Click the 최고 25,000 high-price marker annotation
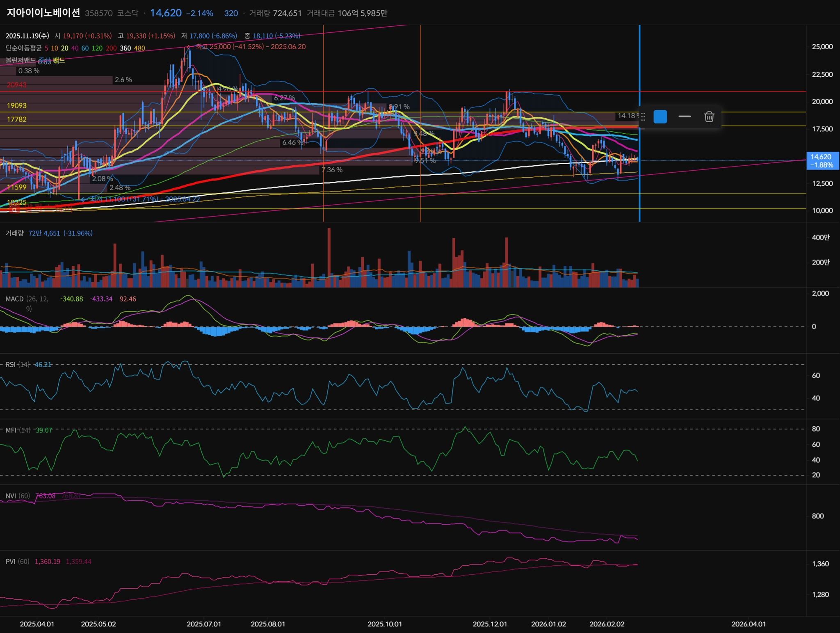 [250, 47]
